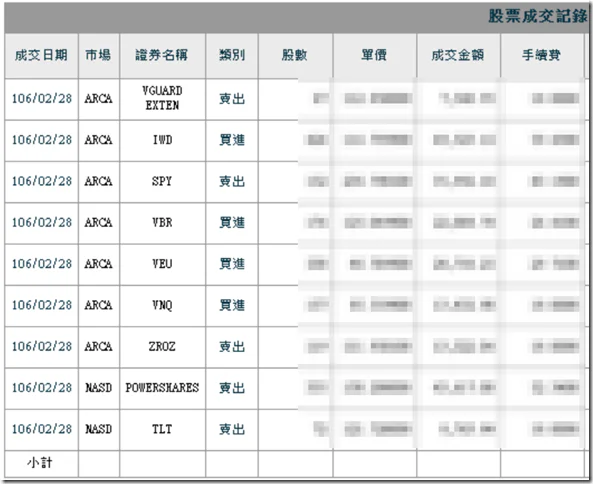593x484 pixels.
Task: Click the 買進 cell in the IWD row
Action: pyautogui.click(x=232, y=140)
